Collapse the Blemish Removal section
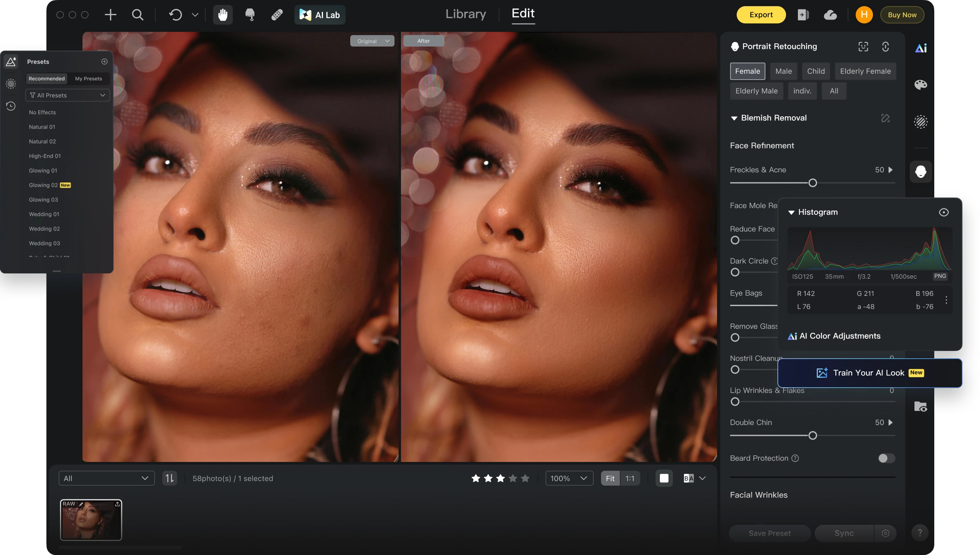This screenshot has height=555, width=980. pos(734,118)
